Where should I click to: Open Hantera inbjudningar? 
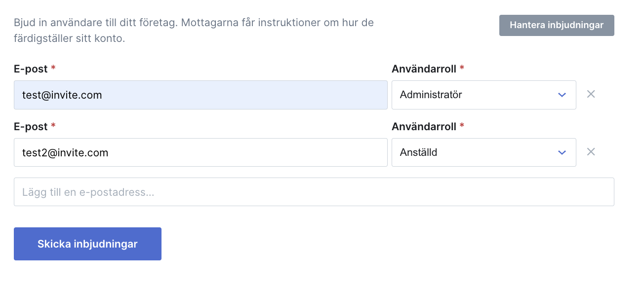tap(557, 25)
